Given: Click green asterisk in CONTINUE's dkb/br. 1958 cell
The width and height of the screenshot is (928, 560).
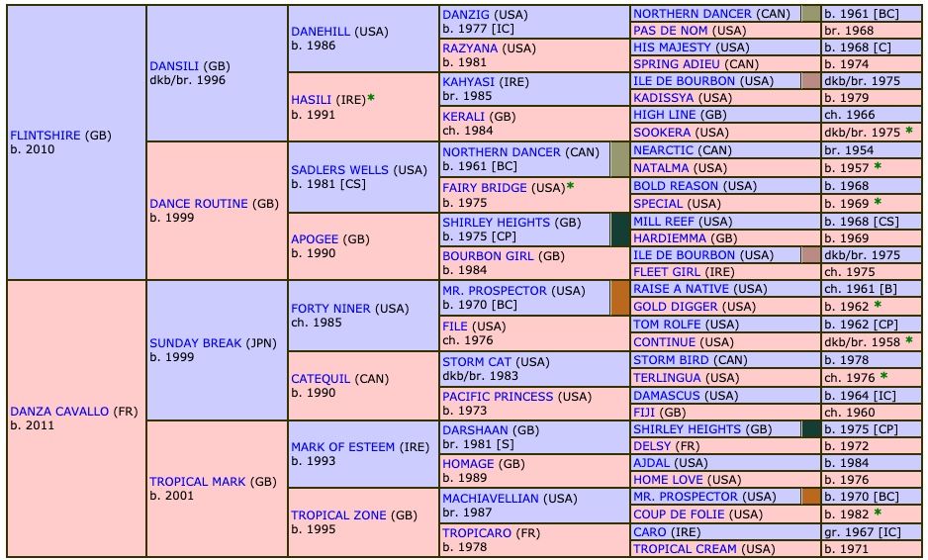Looking at the screenshot, I should [x=909, y=340].
